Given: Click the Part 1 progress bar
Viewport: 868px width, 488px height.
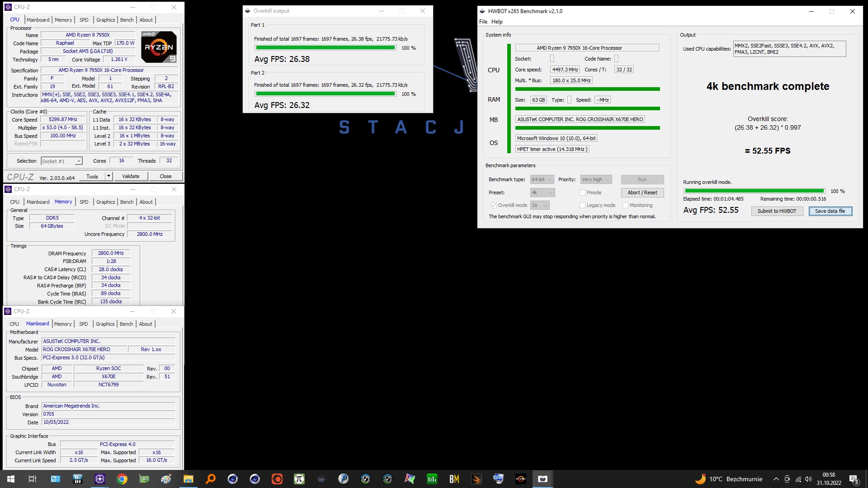Looking at the screenshot, I should [325, 48].
